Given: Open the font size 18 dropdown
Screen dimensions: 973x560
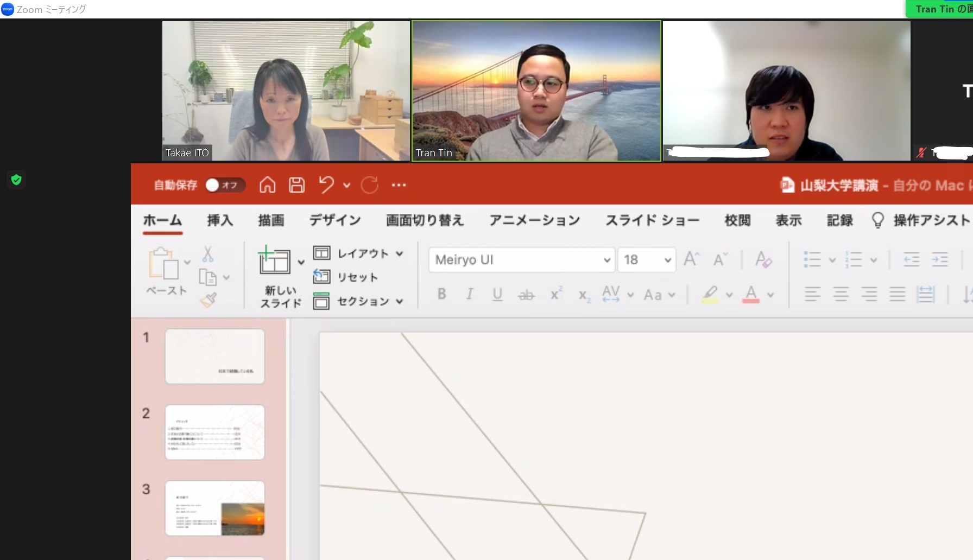Looking at the screenshot, I should pos(667,260).
